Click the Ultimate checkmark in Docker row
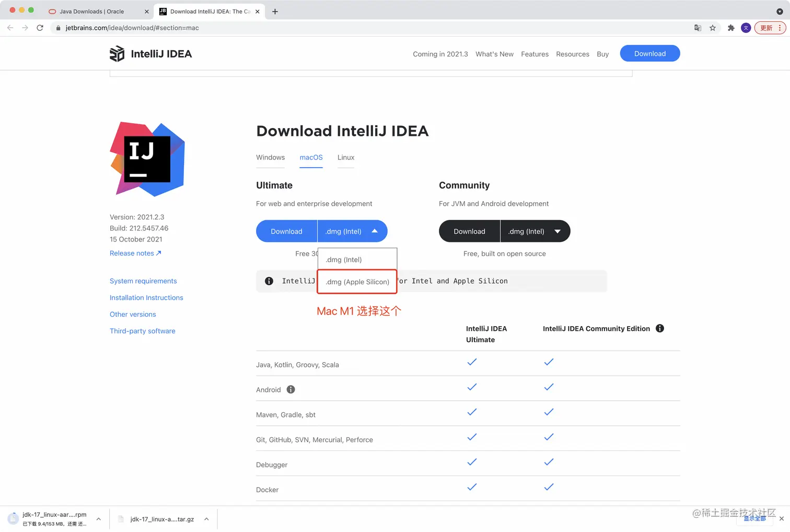Screen dimensions: 790x532 472,487
